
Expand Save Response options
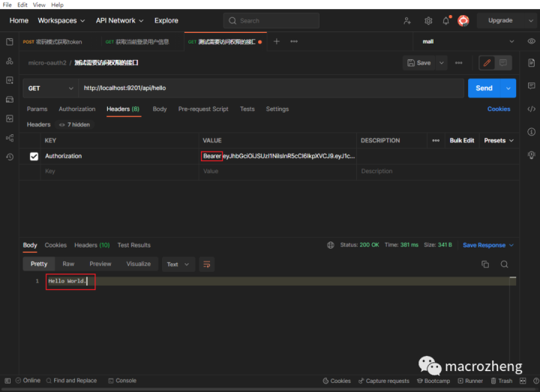point(511,245)
